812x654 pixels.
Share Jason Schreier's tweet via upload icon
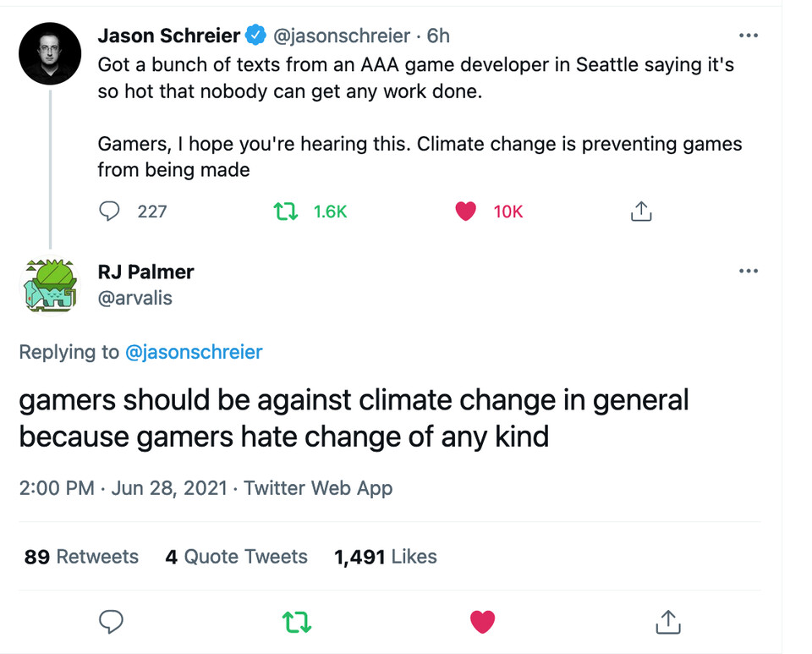[x=641, y=211]
